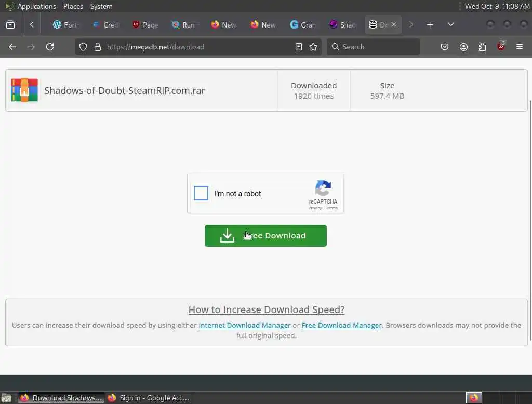Click the clock showing Wed Oct 9

[497, 6]
